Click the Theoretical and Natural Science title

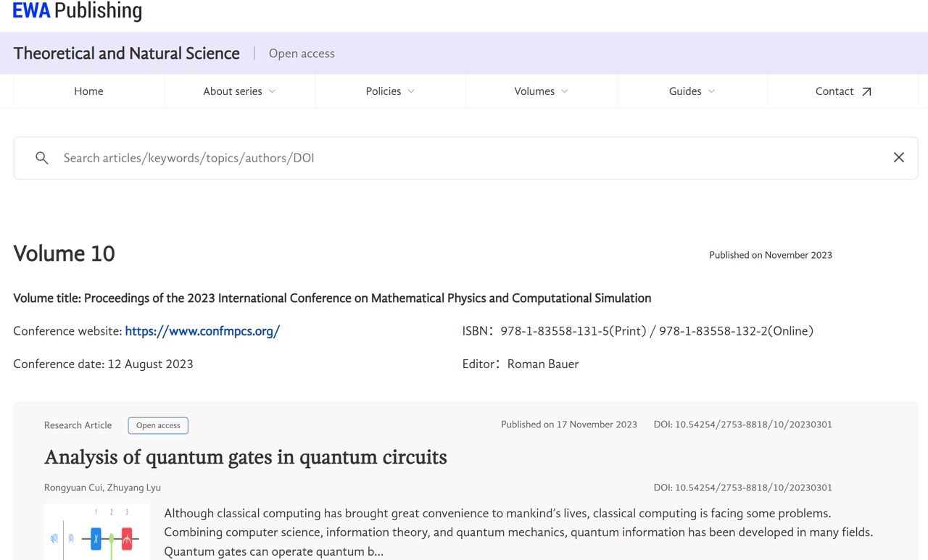point(126,54)
